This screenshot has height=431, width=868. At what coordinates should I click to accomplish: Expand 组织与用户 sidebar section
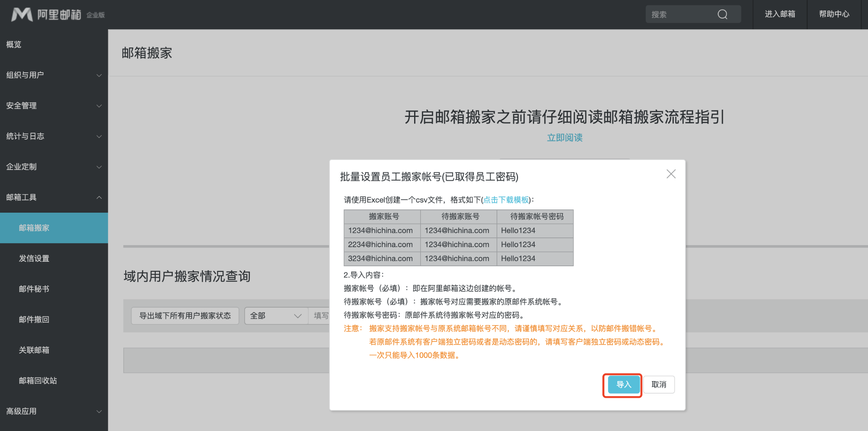tap(54, 75)
